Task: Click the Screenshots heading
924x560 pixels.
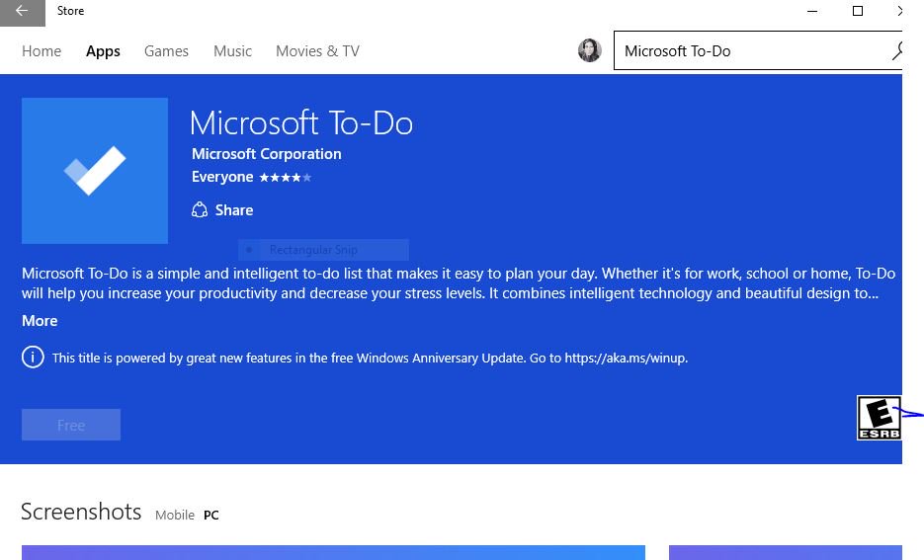Action: click(x=81, y=512)
